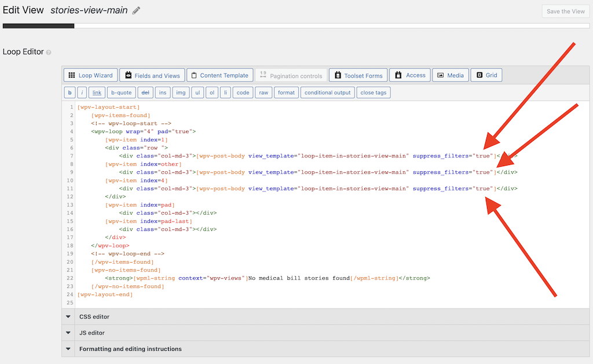Click the wpv-loop-end comment line
Viewport: 593px width, 364px height.
click(128, 253)
